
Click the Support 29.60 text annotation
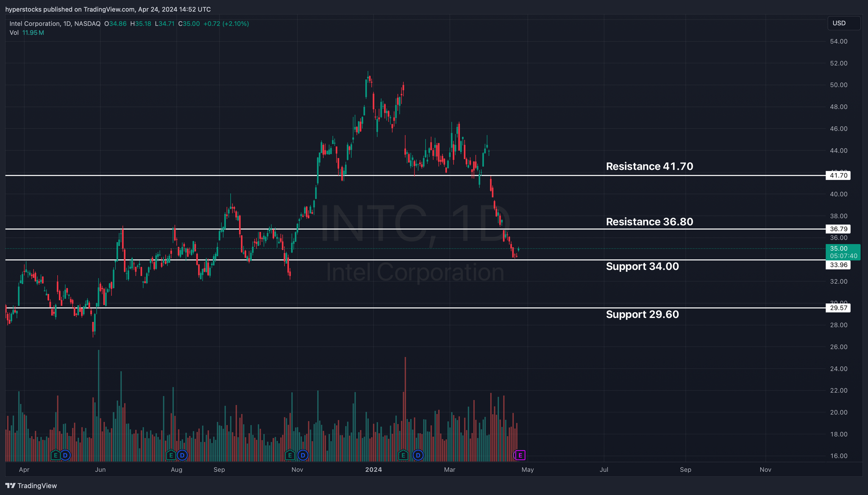(x=642, y=314)
